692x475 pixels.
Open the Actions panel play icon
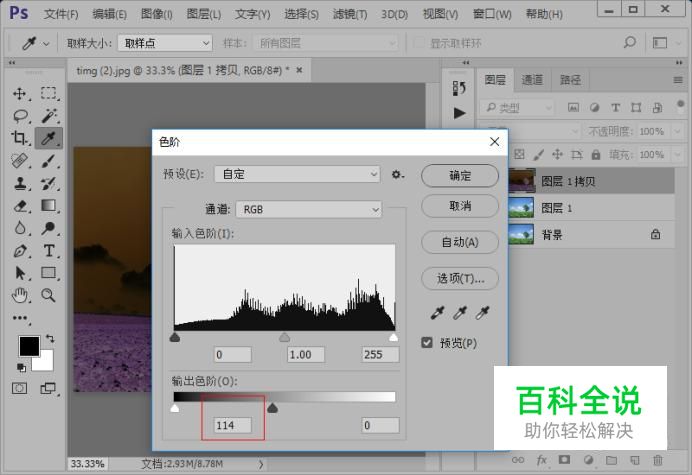[x=459, y=113]
